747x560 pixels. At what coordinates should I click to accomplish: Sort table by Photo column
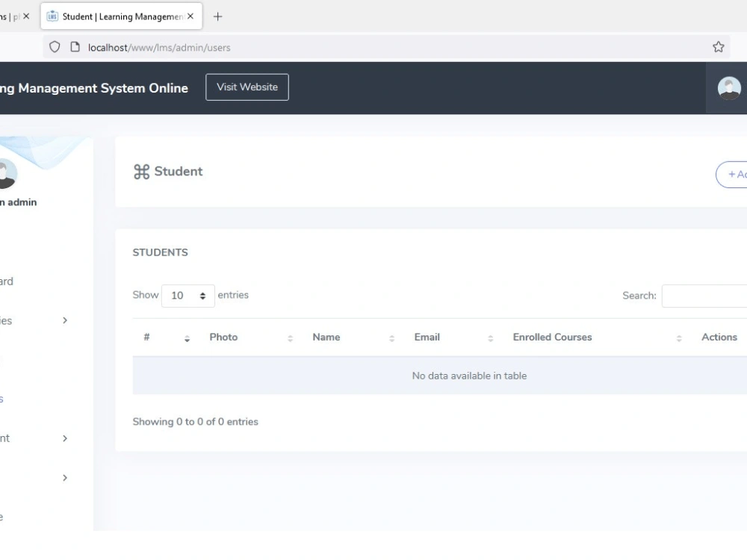click(250, 337)
